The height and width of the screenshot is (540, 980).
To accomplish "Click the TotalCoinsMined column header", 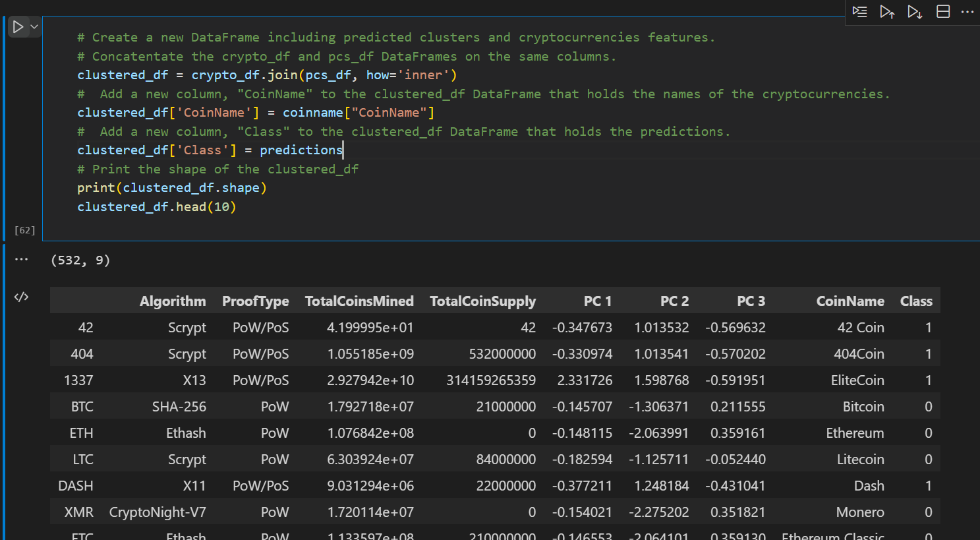I will click(x=359, y=301).
